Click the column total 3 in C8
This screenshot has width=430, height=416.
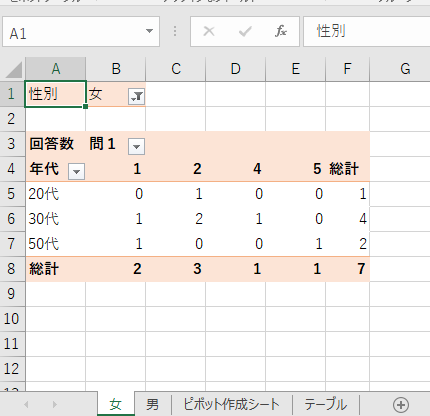pyautogui.click(x=197, y=269)
